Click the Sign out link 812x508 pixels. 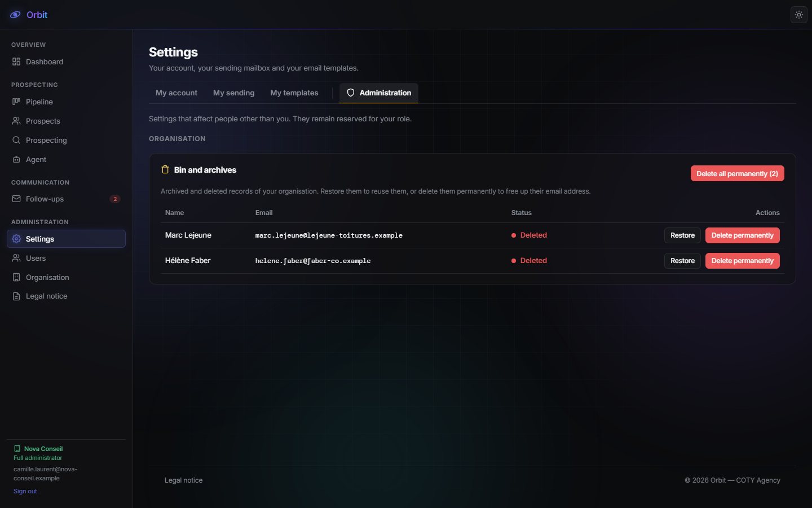(25, 491)
